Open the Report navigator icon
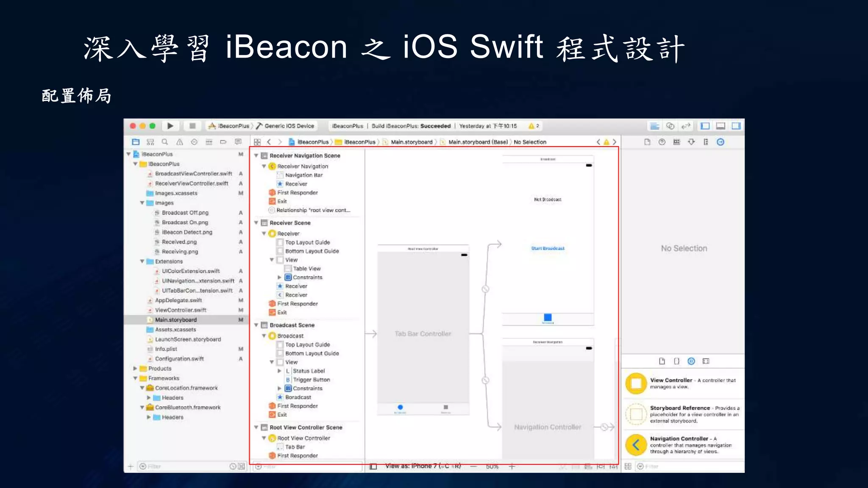Screen dimensions: 868x488 pyautogui.click(x=238, y=142)
